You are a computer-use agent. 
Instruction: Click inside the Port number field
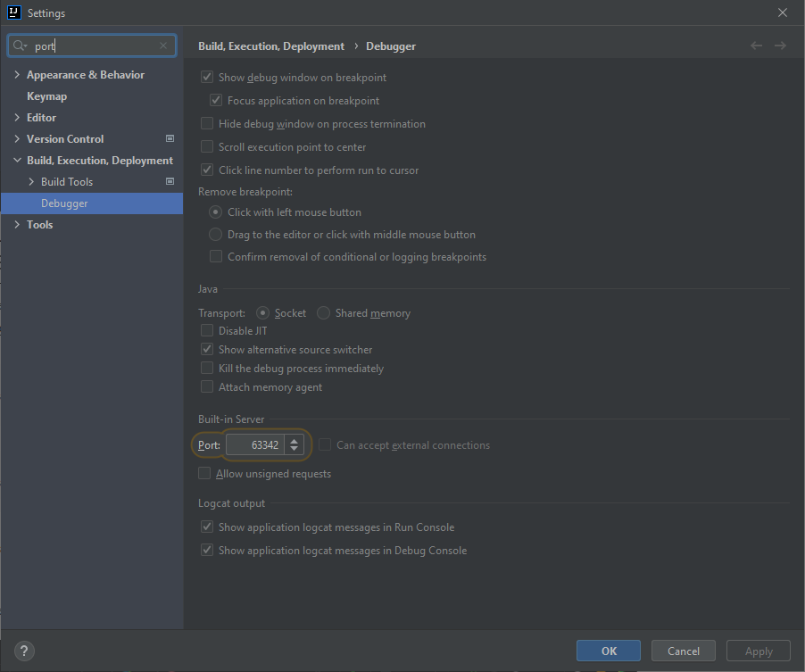tap(255, 444)
